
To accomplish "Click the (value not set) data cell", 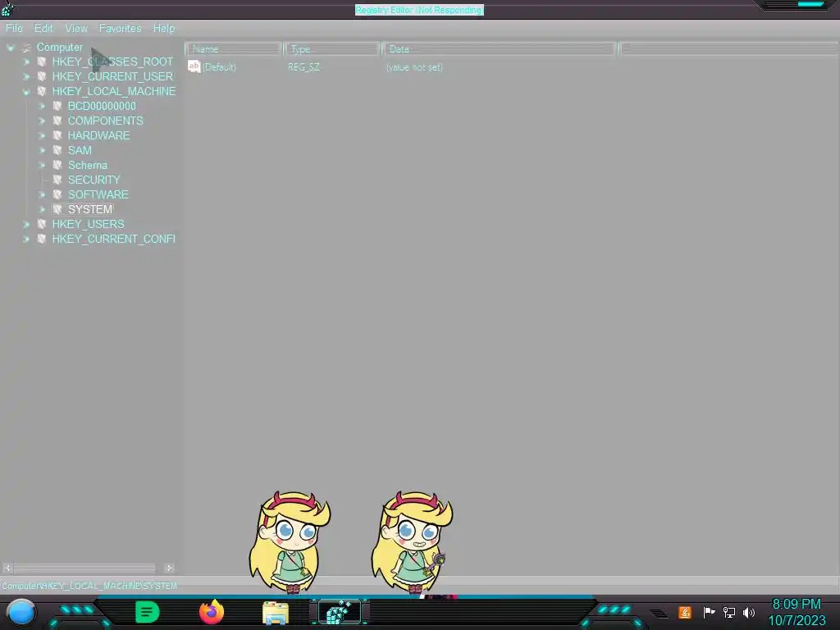I will 414,67.
